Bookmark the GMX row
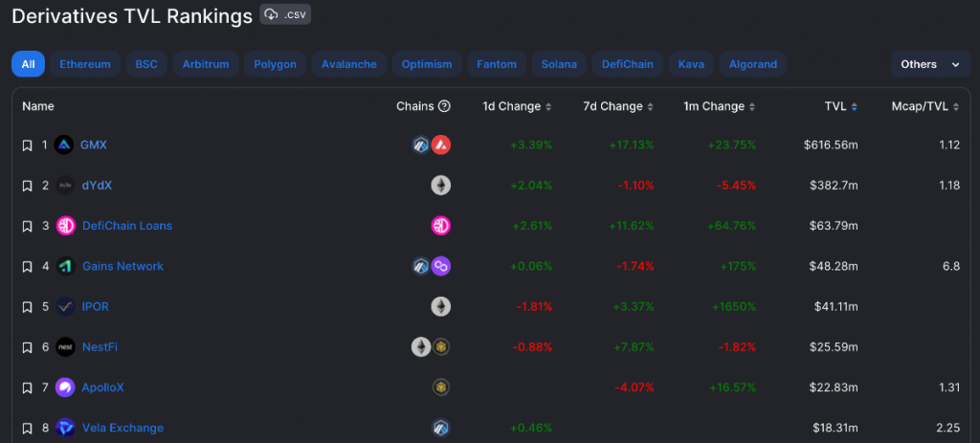This screenshot has height=443, width=980. 27,145
